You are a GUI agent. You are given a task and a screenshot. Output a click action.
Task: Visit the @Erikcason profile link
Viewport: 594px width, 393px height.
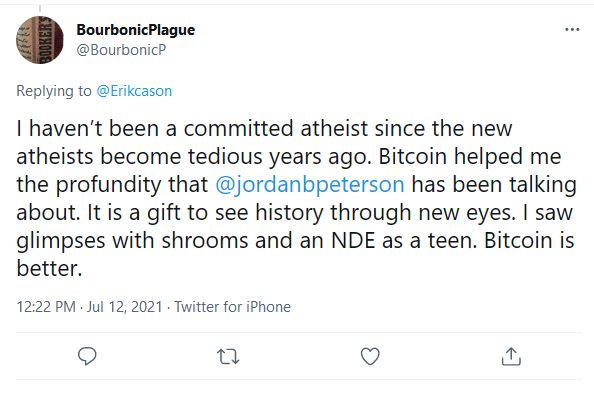(x=134, y=91)
